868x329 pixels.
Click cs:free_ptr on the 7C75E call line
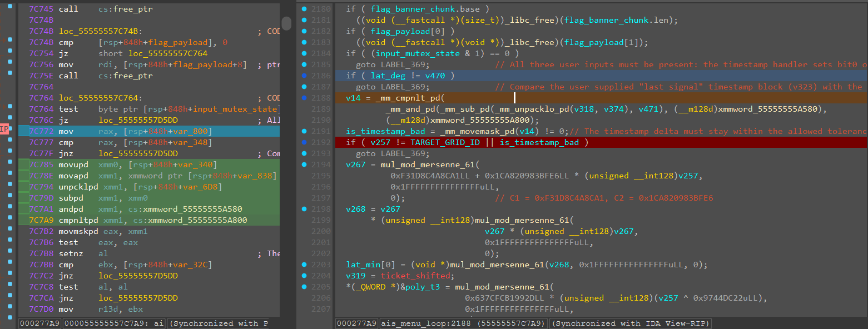126,76
